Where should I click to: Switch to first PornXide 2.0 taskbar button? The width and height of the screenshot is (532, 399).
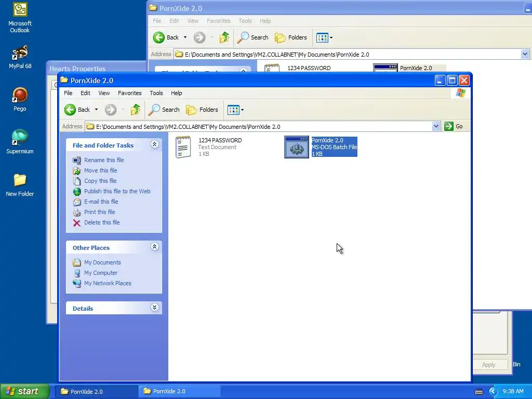pyautogui.click(x=96, y=392)
